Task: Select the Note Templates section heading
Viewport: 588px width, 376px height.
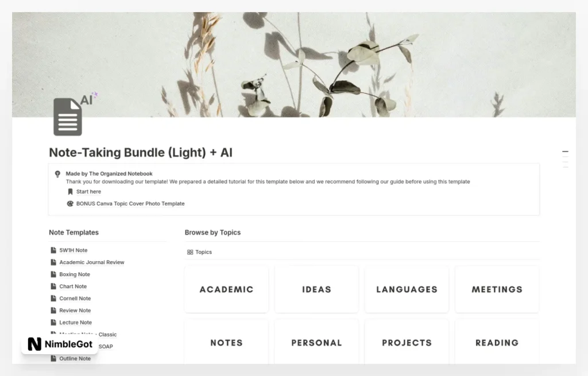Action: pyautogui.click(x=73, y=232)
